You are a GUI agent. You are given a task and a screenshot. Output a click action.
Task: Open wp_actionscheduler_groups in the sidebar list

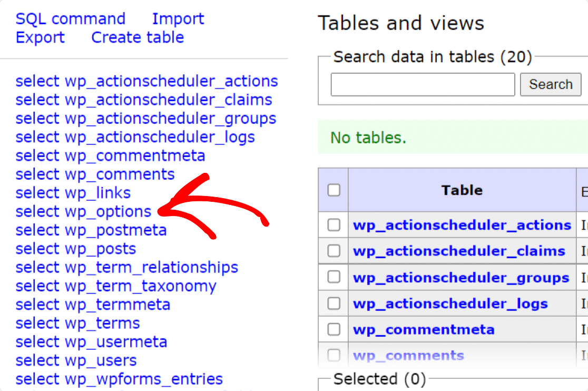(x=171, y=119)
